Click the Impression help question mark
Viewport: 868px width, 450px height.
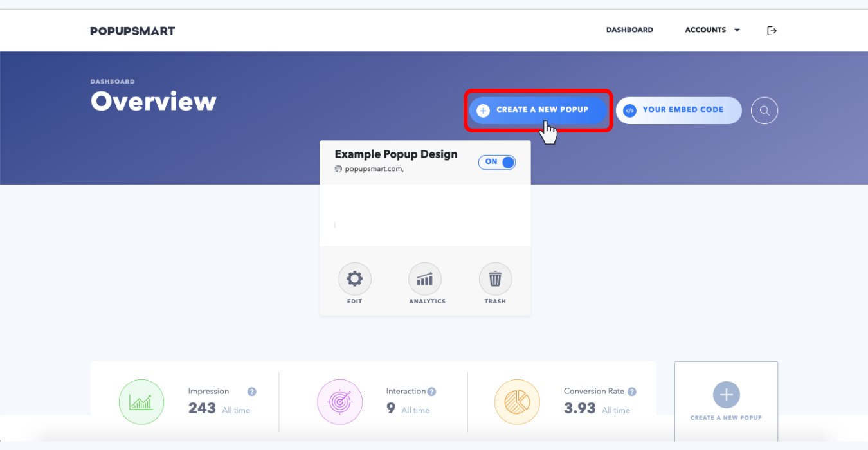[252, 392]
